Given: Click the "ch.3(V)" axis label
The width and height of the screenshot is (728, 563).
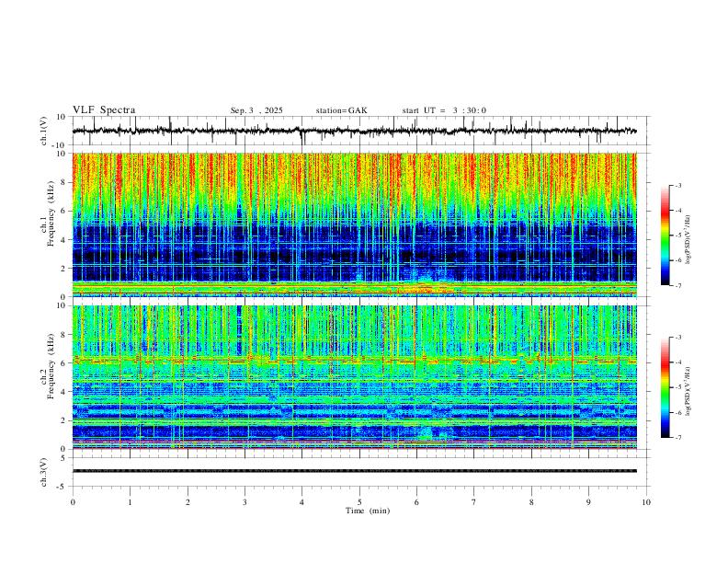Looking at the screenshot, I should pyautogui.click(x=44, y=472).
